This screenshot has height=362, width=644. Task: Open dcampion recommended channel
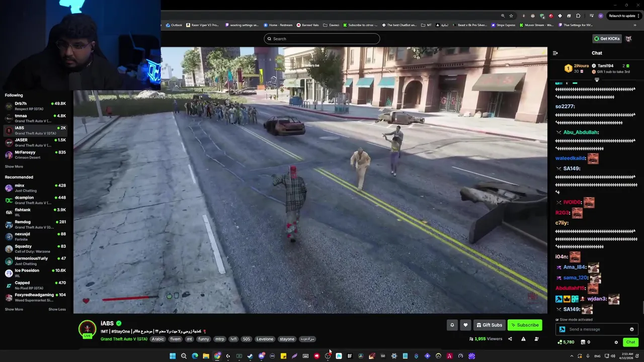[35, 200]
